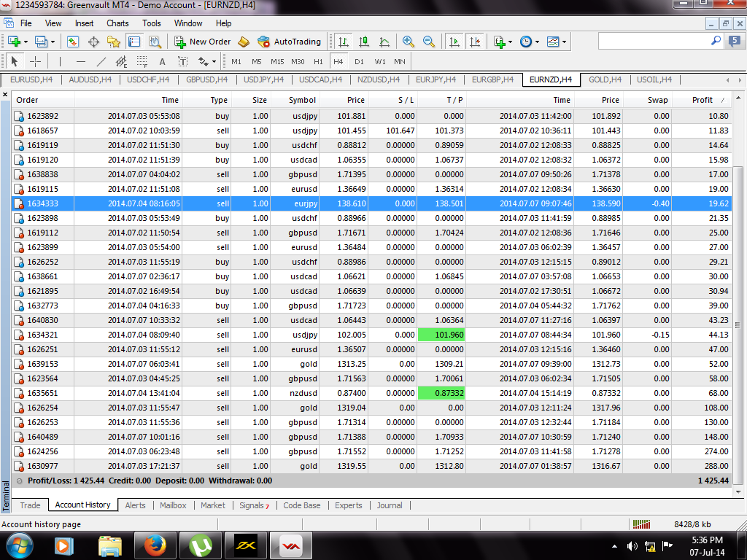Select the equidistant channel tool
747x560 pixels.
(122, 61)
